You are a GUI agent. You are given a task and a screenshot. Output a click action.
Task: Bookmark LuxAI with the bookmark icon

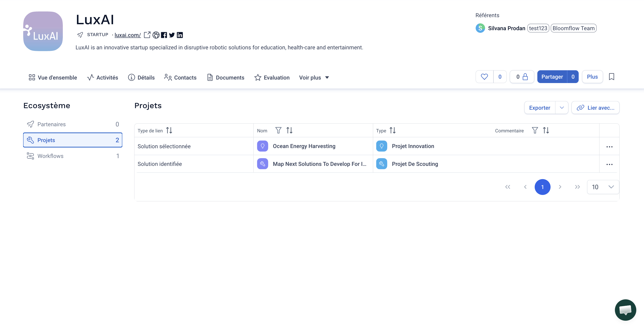click(x=612, y=77)
